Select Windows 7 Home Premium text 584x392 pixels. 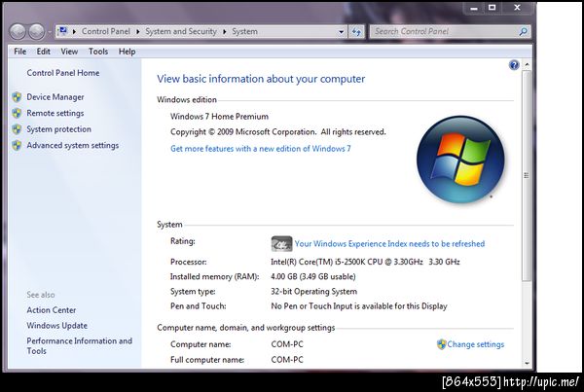[219, 117]
